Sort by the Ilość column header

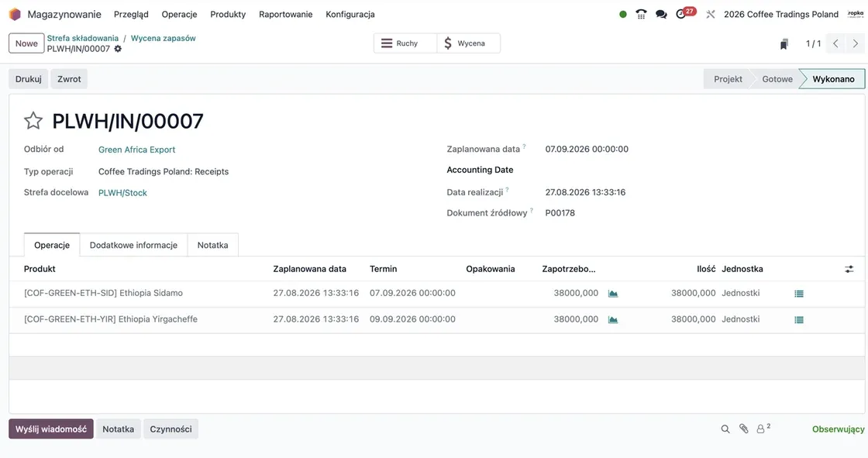tap(706, 269)
